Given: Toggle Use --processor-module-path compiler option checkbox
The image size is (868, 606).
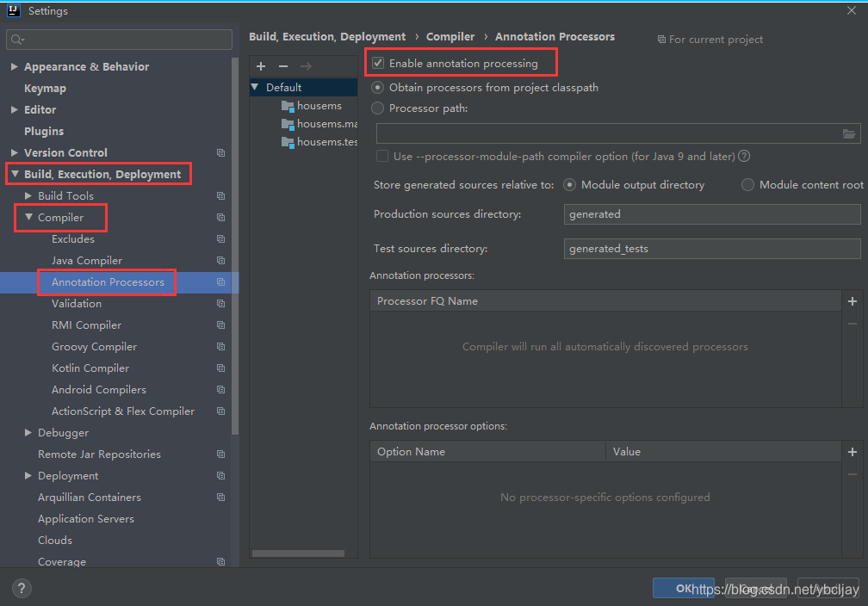Looking at the screenshot, I should tap(382, 156).
